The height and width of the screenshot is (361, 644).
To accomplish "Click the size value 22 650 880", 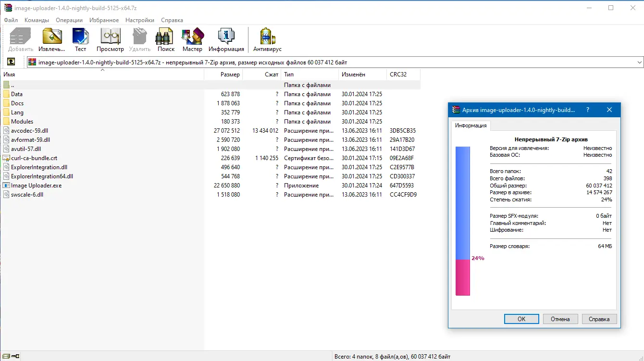I will [x=227, y=186].
